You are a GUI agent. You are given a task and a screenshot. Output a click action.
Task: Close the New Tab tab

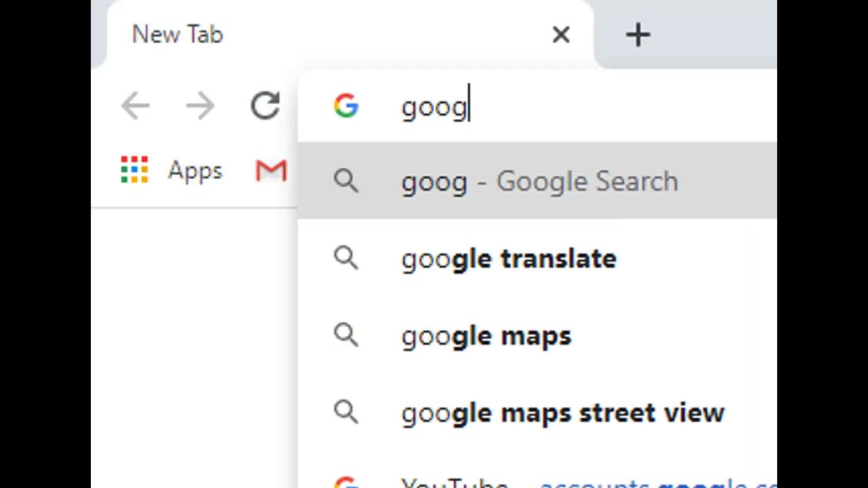coord(561,35)
